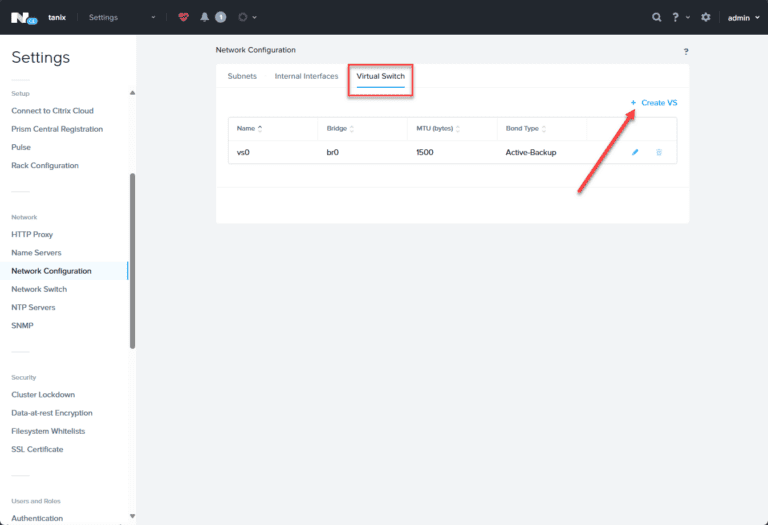Click the Network Configuration help question mark
The image size is (768, 525).
686,51
